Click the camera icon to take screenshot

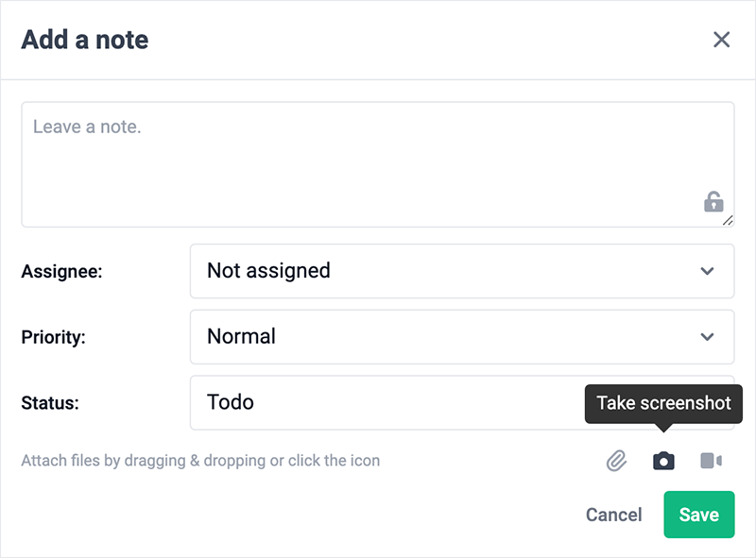664,461
